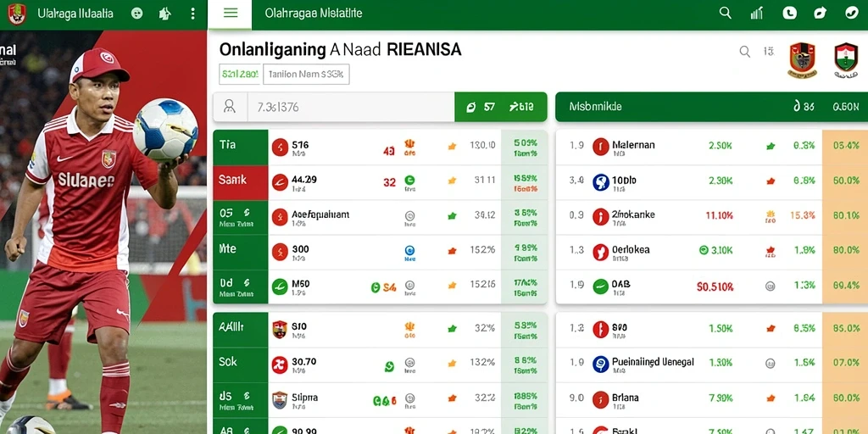Select the green 'Tia' row label
The image size is (868, 434).
(240, 147)
